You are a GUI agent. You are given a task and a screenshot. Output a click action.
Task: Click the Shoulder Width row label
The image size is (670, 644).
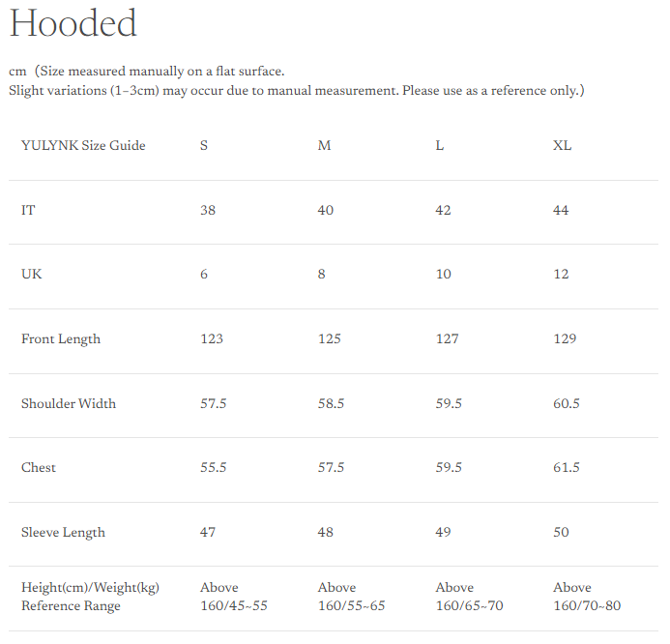(x=69, y=404)
